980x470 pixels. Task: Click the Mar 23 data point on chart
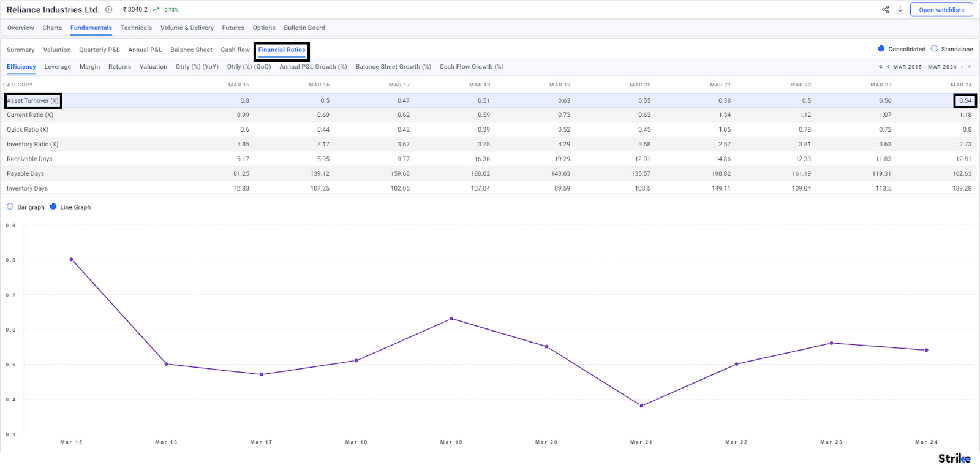[831, 343]
